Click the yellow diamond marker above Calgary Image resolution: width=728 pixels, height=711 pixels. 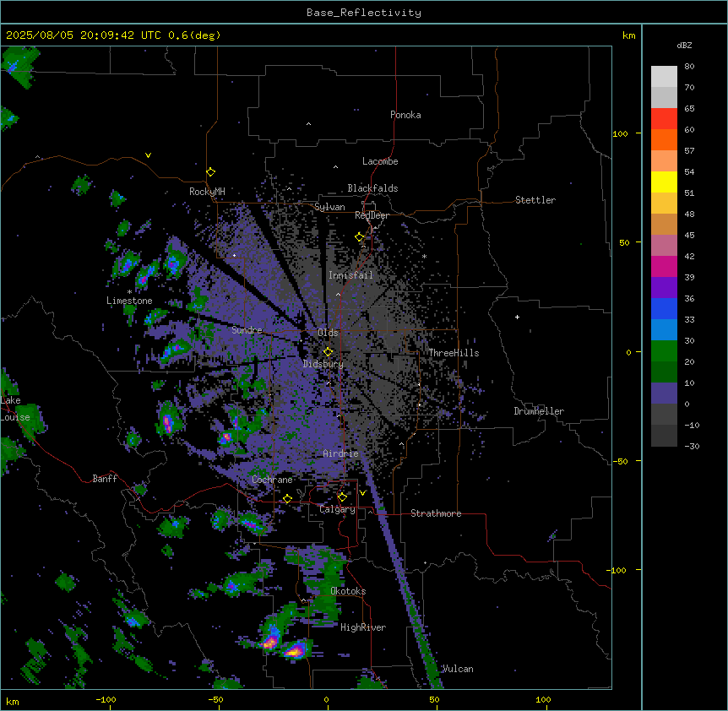[342, 497]
